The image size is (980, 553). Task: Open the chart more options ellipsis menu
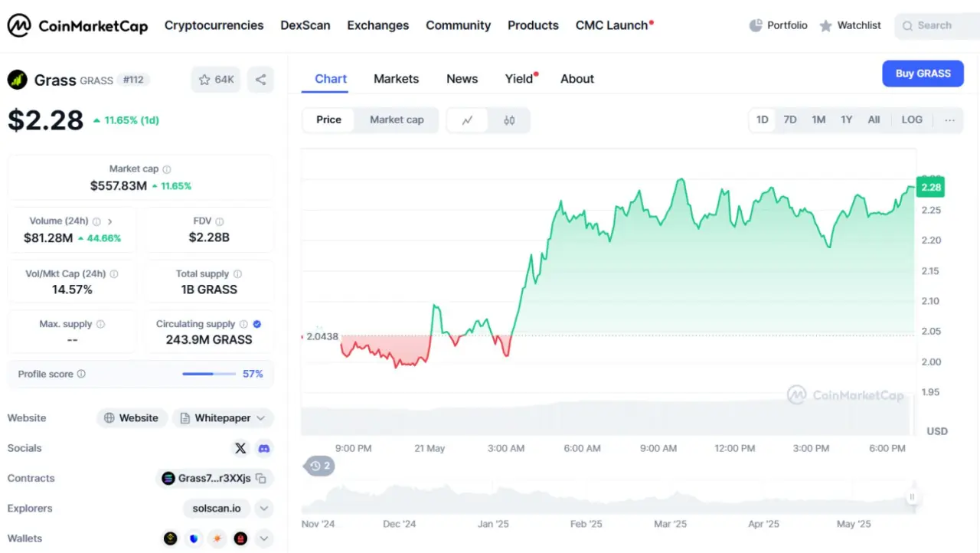pyautogui.click(x=949, y=119)
